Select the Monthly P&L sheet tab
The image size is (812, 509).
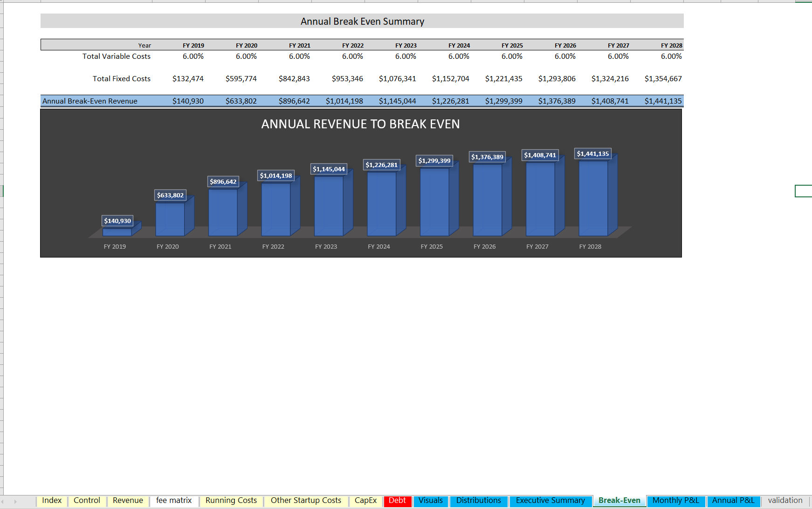click(x=675, y=500)
